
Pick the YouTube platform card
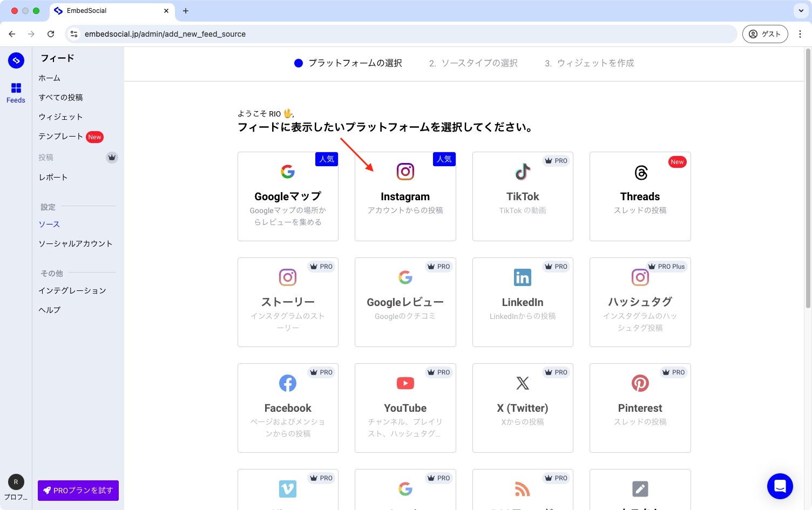[405, 408]
